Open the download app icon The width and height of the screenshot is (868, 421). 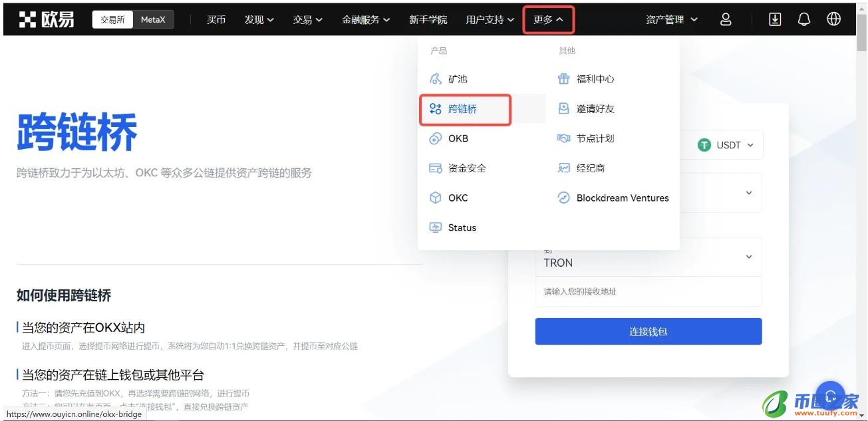[775, 20]
